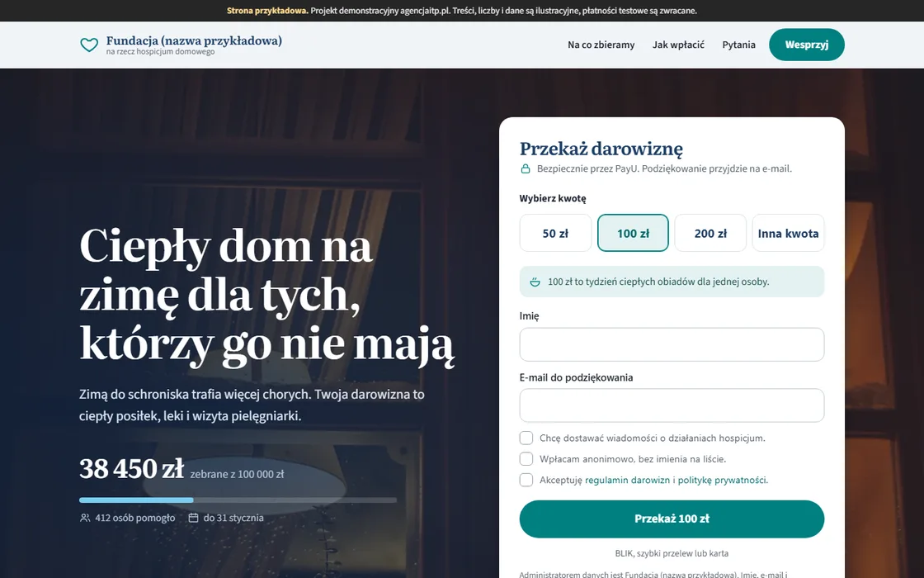Select the 100 zł donation amount
The height and width of the screenshot is (578, 924).
pyautogui.click(x=633, y=233)
